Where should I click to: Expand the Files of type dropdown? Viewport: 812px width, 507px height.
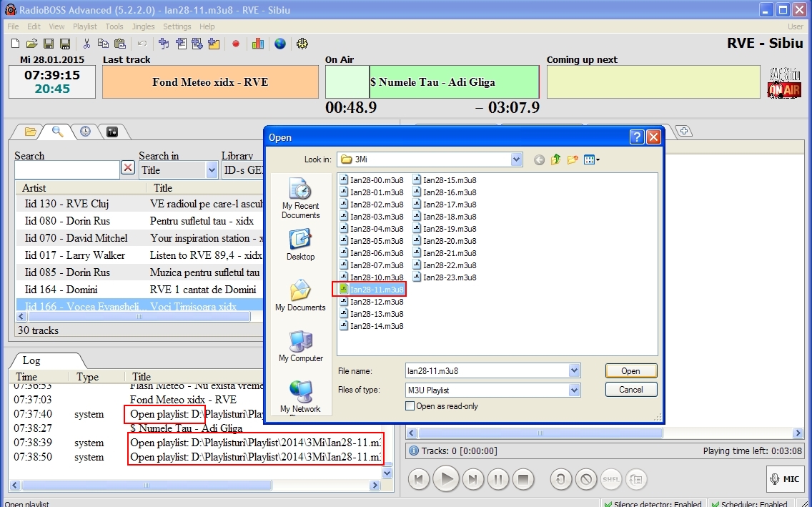[574, 390]
